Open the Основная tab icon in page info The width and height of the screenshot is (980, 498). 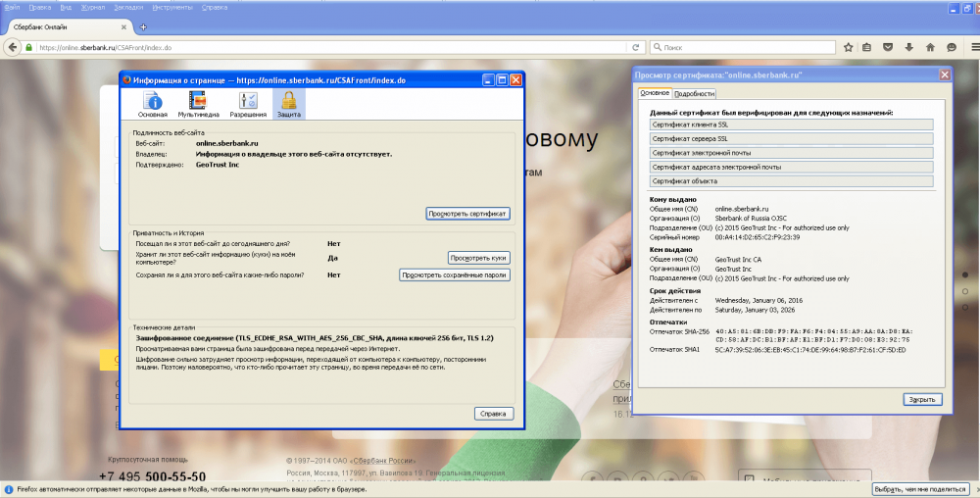click(x=153, y=104)
